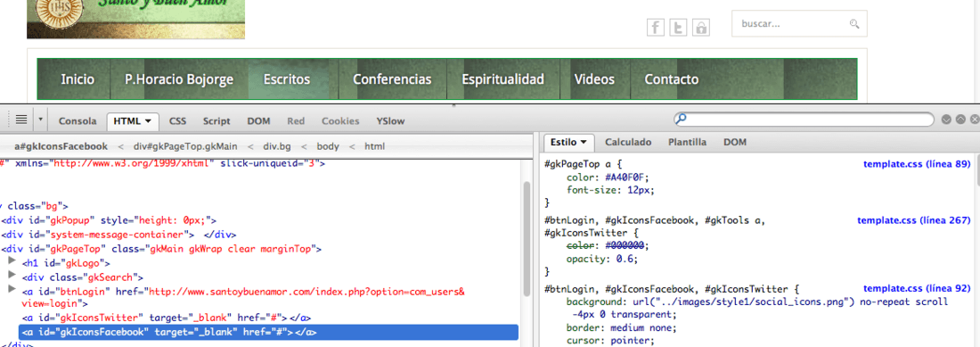Viewport: 980px width, 347px height.
Task: Open the small dropdown arrow beside Firebug menu icon
Action: click(41, 119)
